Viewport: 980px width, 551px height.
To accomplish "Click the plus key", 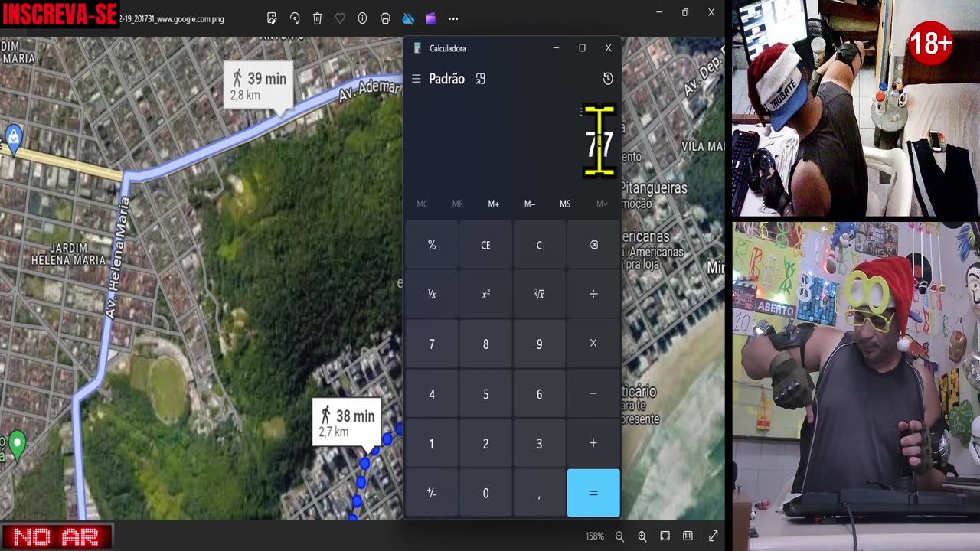I will point(593,443).
